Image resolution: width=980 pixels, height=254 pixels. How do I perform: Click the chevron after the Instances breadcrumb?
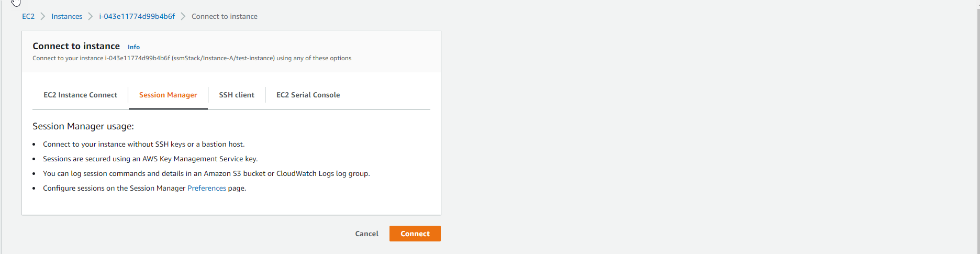[x=91, y=16]
